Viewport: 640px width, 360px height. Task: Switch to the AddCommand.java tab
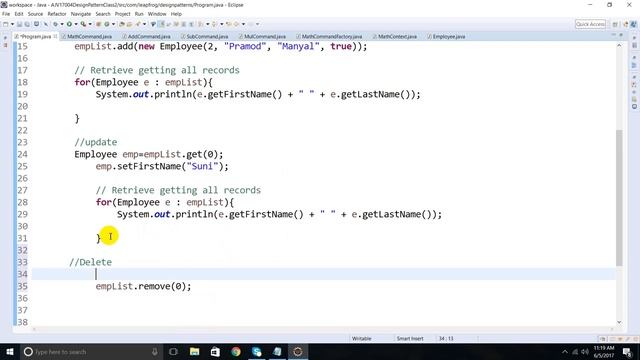(x=149, y=36)
